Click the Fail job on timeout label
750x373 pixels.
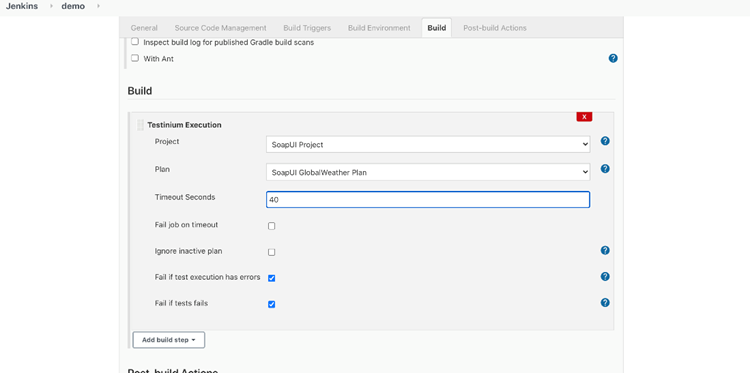[187, 225]
